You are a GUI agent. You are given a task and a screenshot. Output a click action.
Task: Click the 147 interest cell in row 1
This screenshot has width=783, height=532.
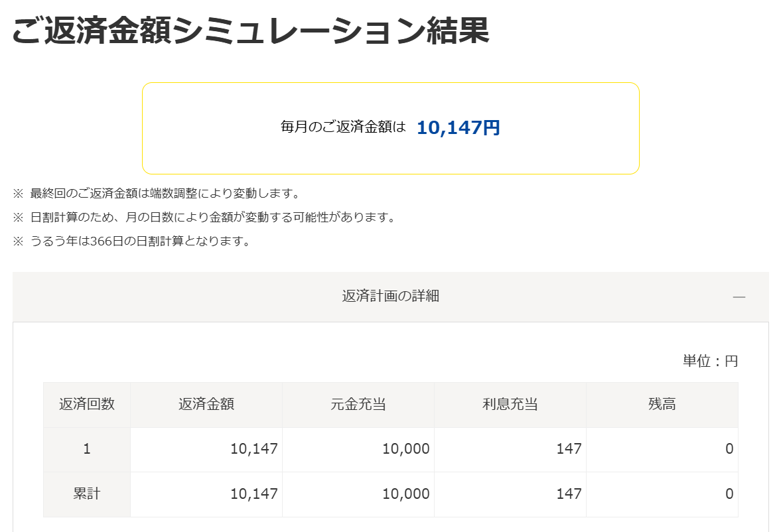(510, 450)
